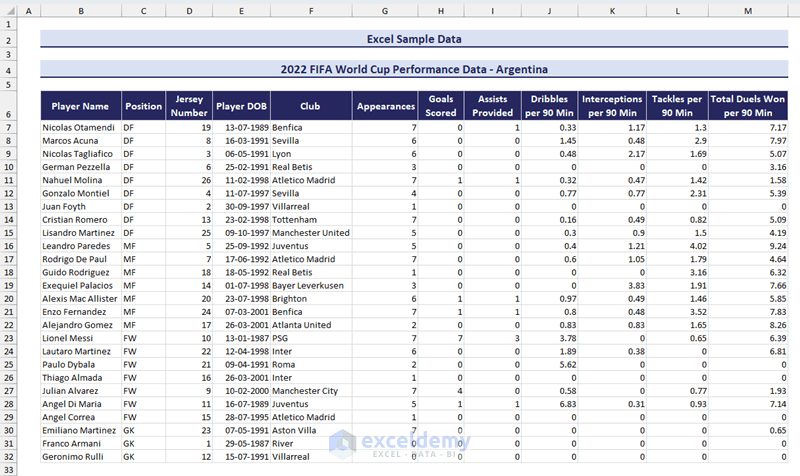Click the '3.83' interceptions value cell
The width and height of the screenshot is (800, 476).
(x=612, y=286)
